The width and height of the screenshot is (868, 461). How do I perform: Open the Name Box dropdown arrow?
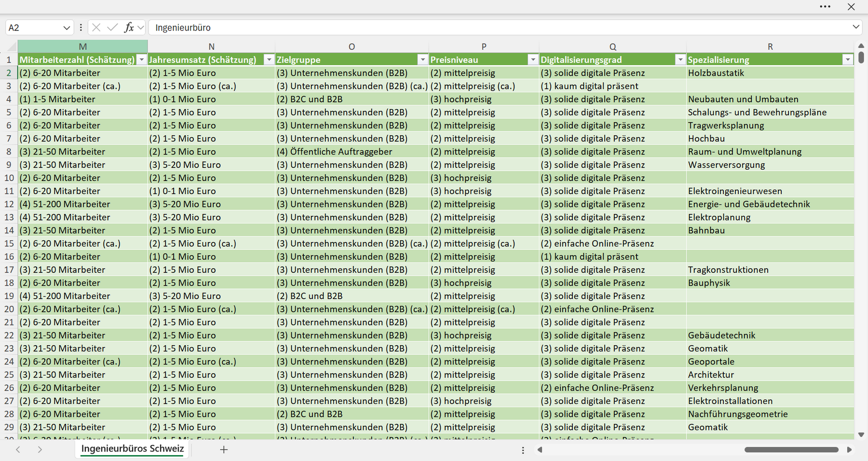point(67,28)
